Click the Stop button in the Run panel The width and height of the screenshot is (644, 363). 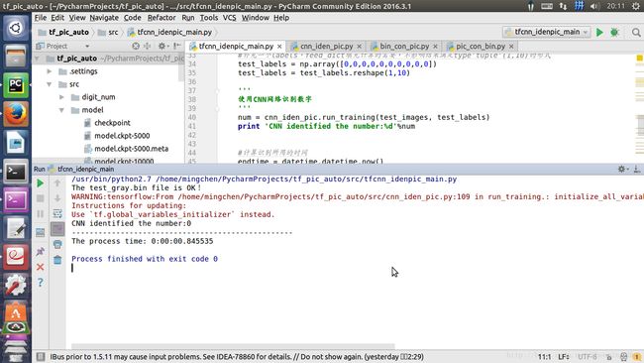pos(41,198)
